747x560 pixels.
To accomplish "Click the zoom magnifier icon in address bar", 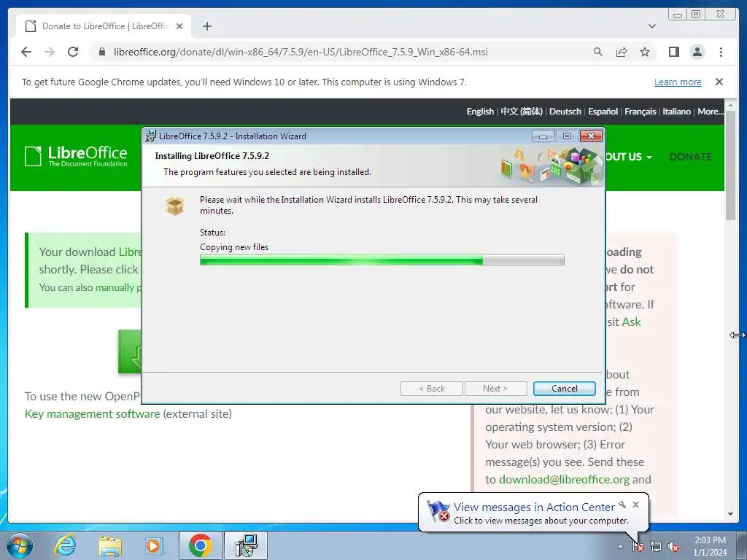I will [598, 52].
